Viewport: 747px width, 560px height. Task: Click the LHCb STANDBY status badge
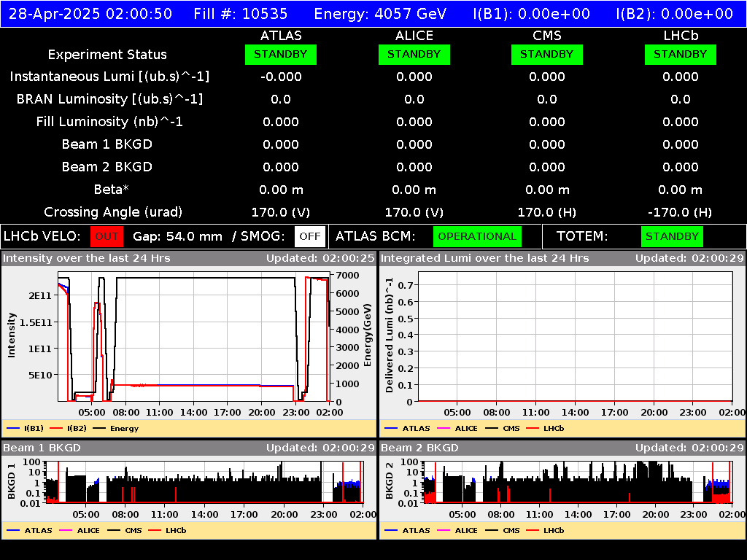[681, 54]
